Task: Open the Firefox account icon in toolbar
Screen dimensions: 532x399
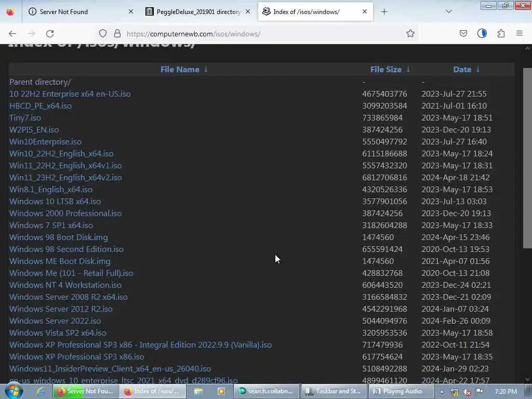Action: 482,34
